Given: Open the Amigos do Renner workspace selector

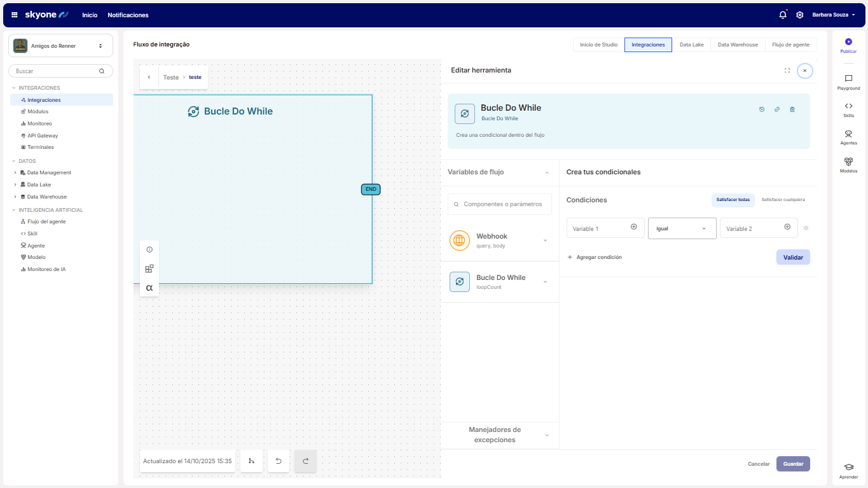Looking at the screenshot, I should [60, 46].
